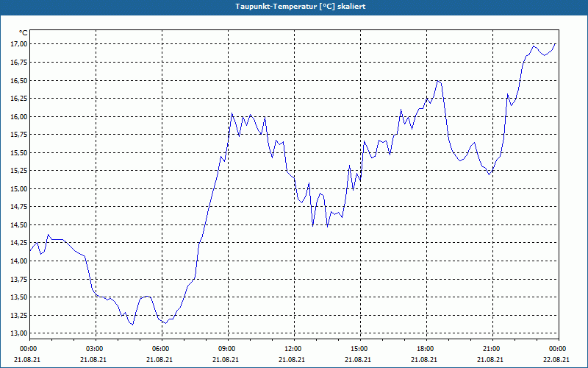This screenshot has height=368, width=588.
Task: Click the 15:00 time label
Action: 360,349
